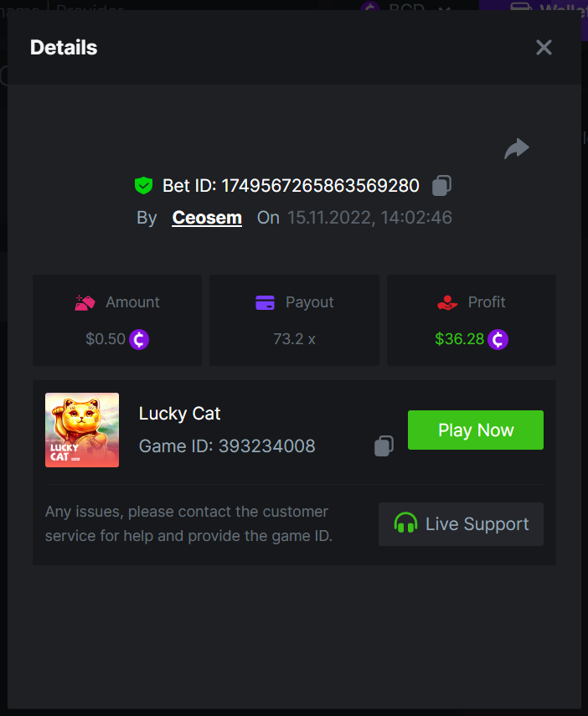
Task: Click the green verified shield icon
Action: pos(143,185)
